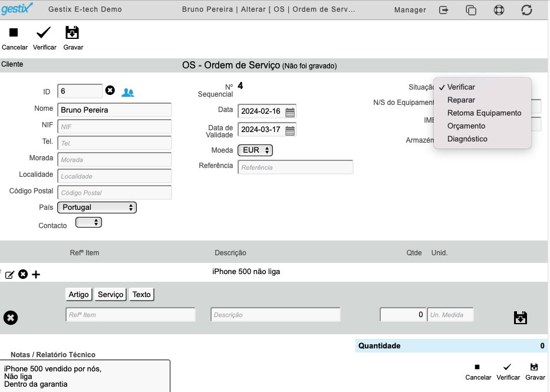The image size is (550, 392).
Task: Focus the Localidade input field
Action: pos(114,176)
